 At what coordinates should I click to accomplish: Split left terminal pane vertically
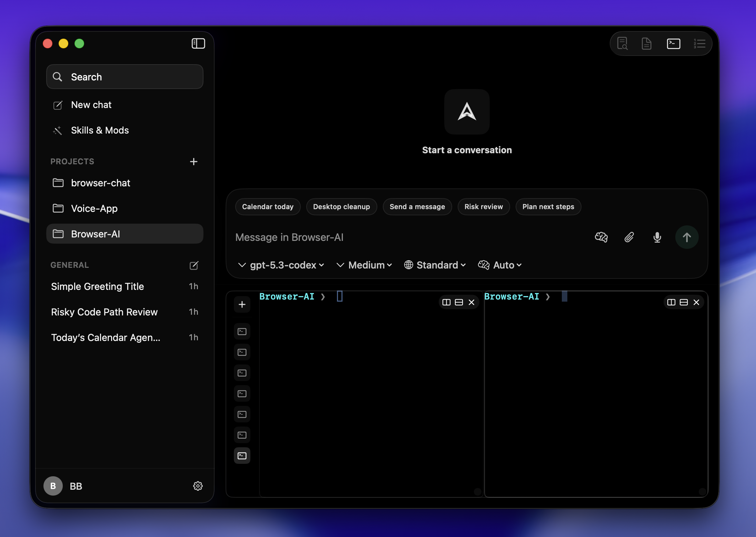coord(446,302)
